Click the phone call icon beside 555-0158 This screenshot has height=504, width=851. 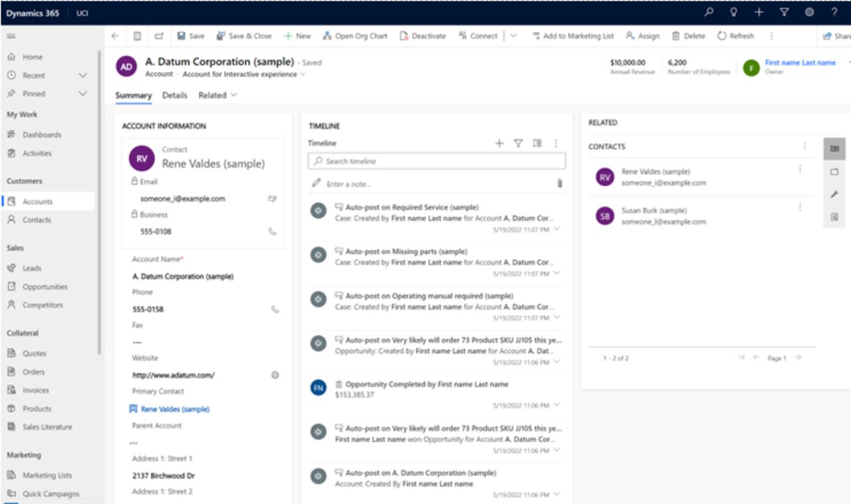275,309
